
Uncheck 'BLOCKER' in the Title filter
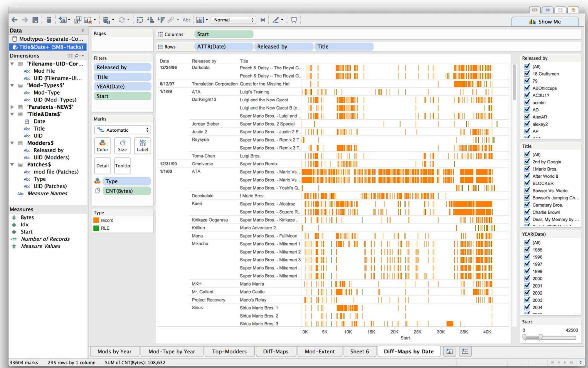(527, 183)
